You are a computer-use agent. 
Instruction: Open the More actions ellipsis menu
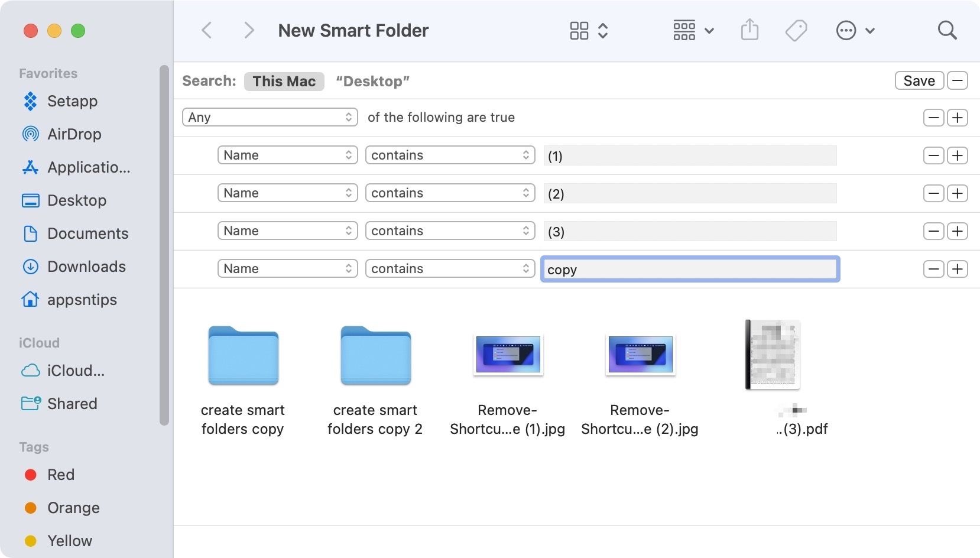854,30
